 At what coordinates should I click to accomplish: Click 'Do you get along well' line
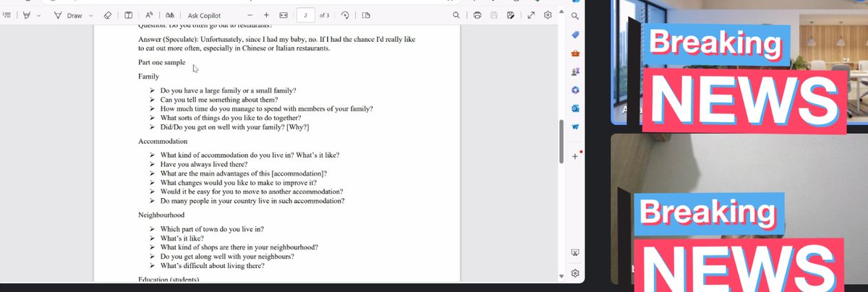click(x=226, y=256)
